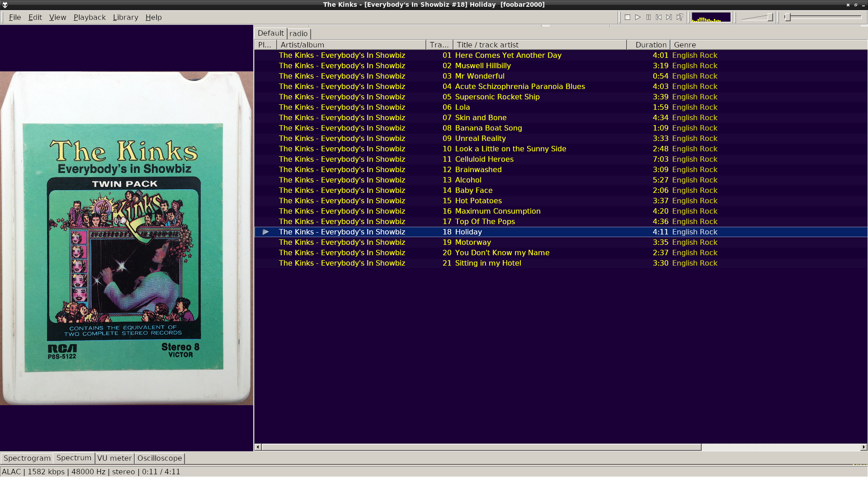Image resolution: width=868 pixels, height=477 pixels.
Task: Select track 11 Celluloid Heroes
Action: 561,159
